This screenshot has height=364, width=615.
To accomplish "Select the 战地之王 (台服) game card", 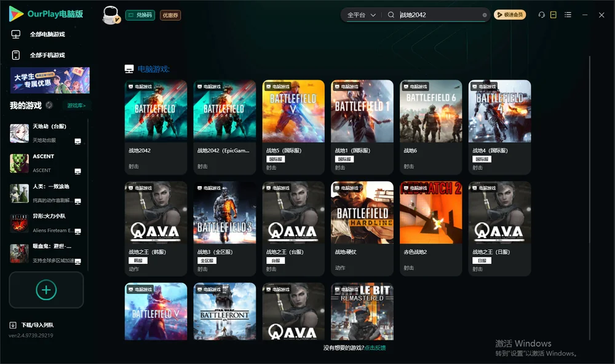I will [x=293, y=229].
